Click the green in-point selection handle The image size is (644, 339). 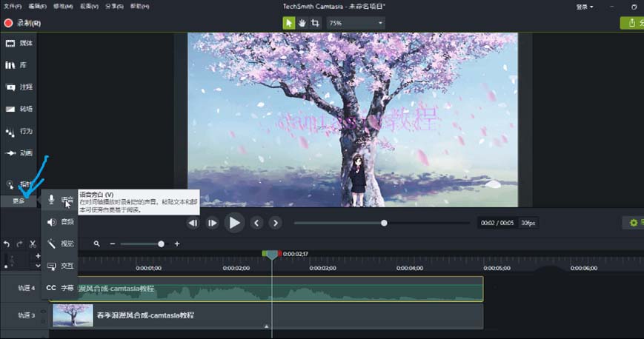pos(265,254)
